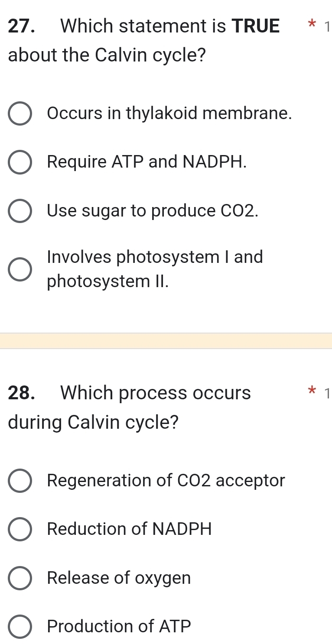This screenshot has height=644, width=332.
Task: Click the radio circle beside 'Regeneration of CO2 acceptor'
Action: (20, 481)
